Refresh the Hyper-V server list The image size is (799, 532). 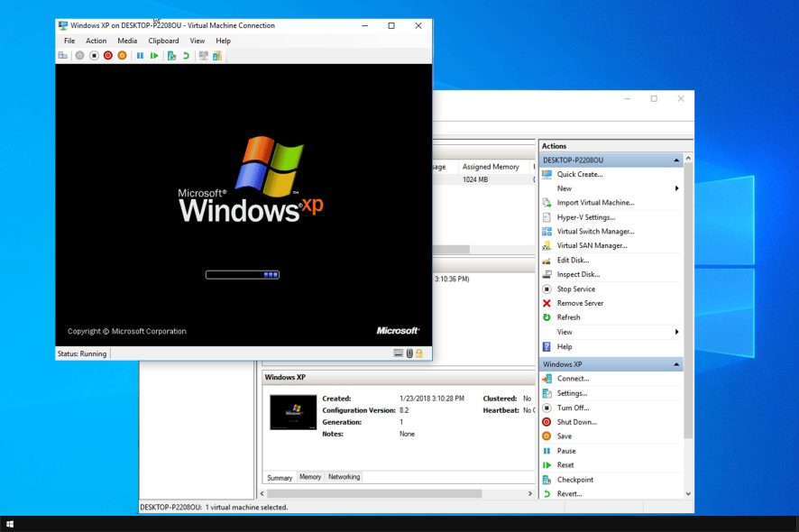click(x=568, y=317)
